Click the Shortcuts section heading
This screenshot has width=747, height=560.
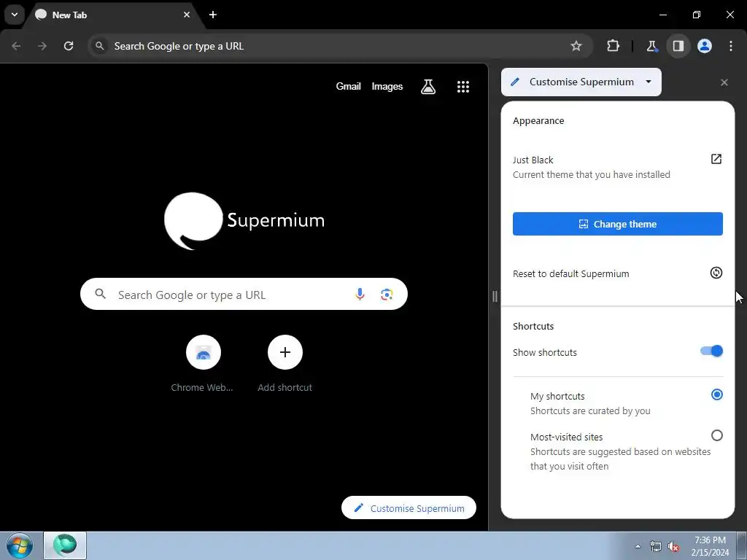[x=533, y=326]
